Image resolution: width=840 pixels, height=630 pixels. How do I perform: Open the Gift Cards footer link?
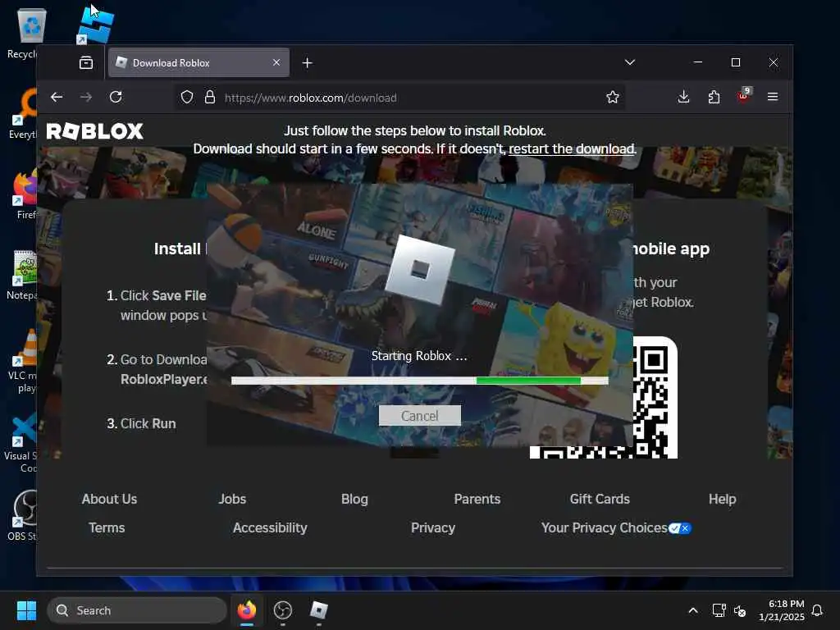600,500
